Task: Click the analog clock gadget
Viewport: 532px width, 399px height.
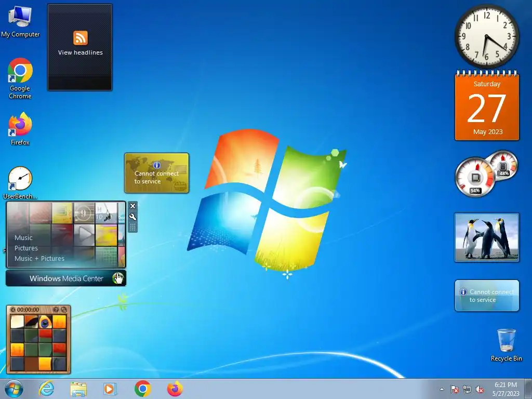Action: [487, 36]
